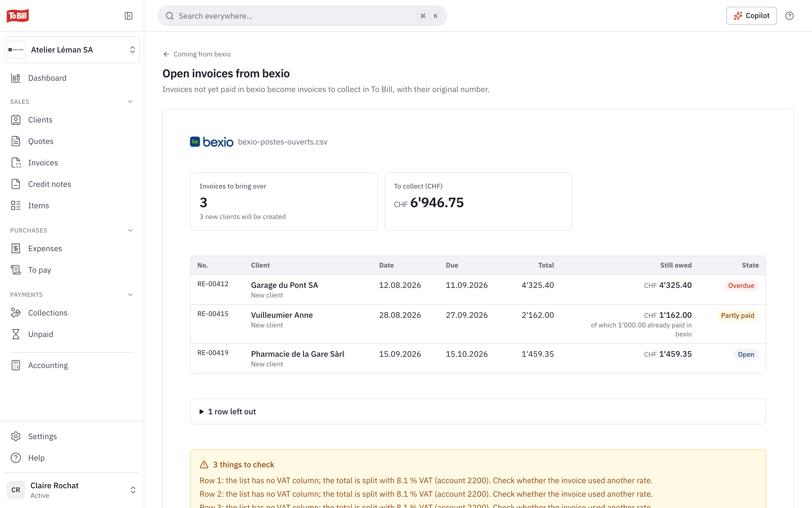
Task: Collapse the SALES section chevron
Action: [x=130, y=102]
